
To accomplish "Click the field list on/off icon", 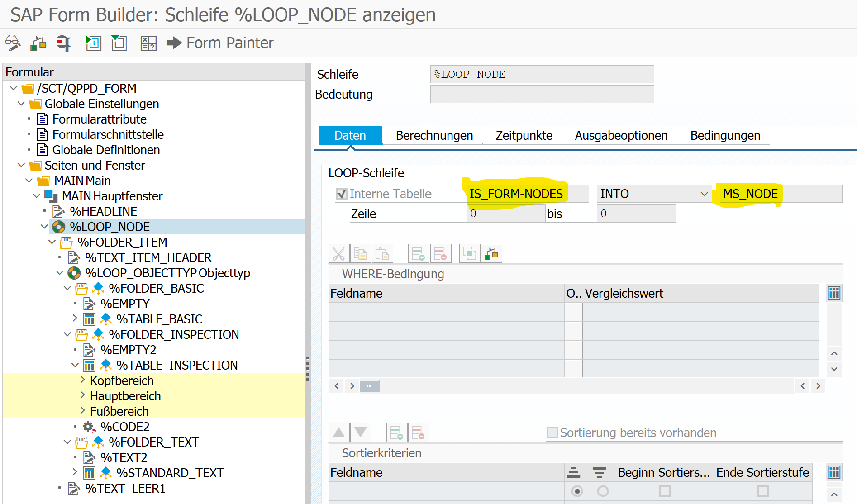I will point(148,43).
